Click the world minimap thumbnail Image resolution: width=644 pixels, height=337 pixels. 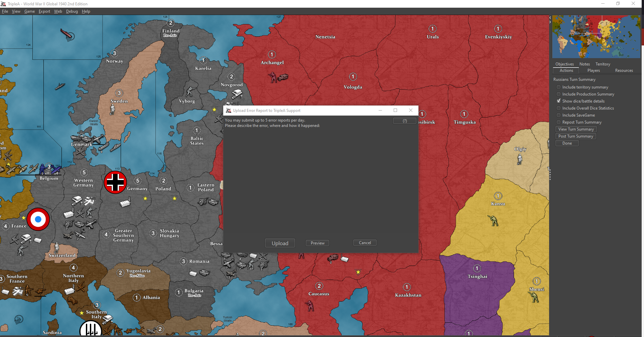(x=596, y=37)
